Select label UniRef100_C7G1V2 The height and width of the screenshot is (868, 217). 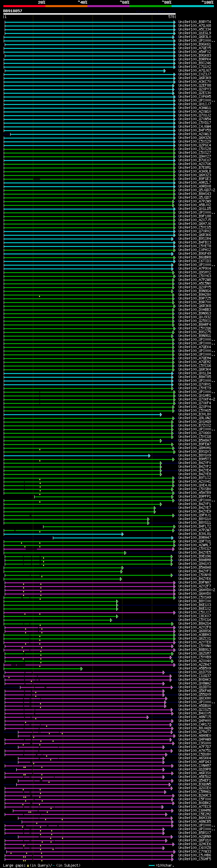tap(195, 67)
